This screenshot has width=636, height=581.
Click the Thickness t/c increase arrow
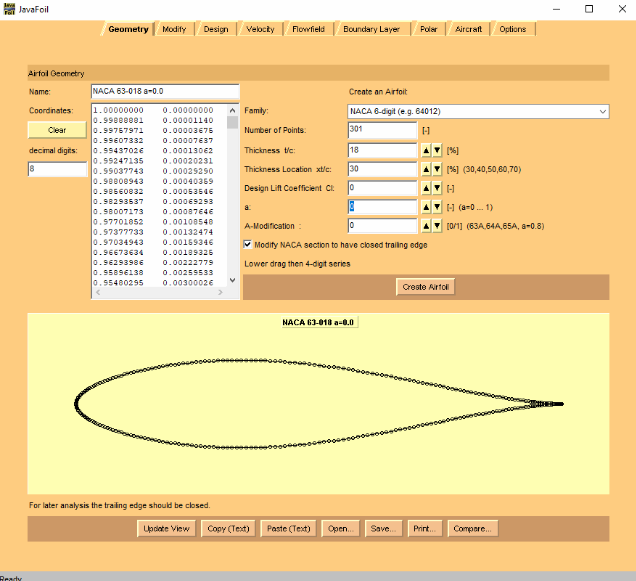click(424, 149)
